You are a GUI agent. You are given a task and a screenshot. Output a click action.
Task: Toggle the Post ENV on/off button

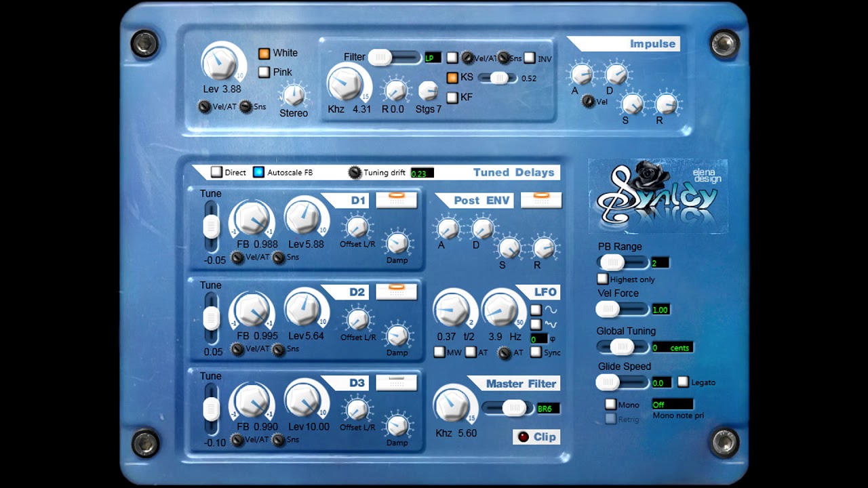pyautogui.click(x=541, y=200)
